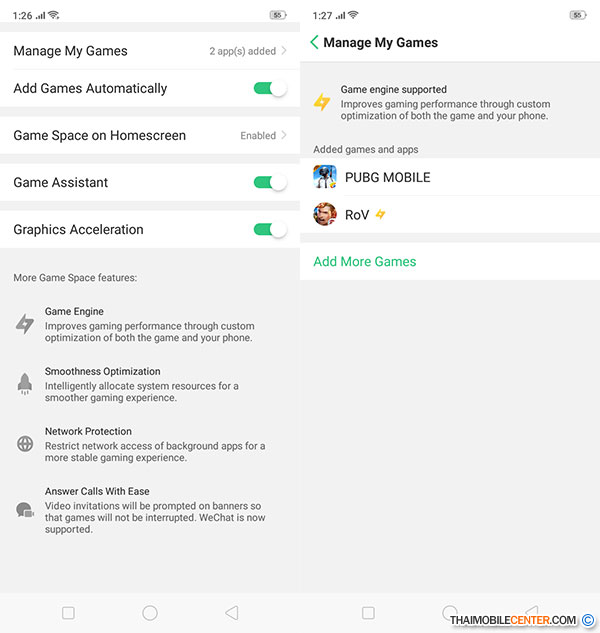Tap the PUBG MOBILE game icon
The image size is (600, 633).
pyautogui.click(x=325, y=177)
